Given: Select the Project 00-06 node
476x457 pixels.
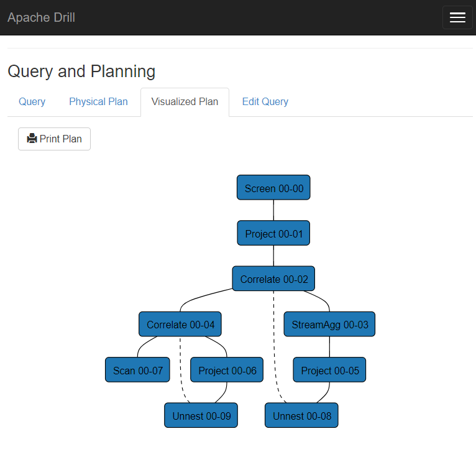Looking at the screenshot, I should [227, 371].
